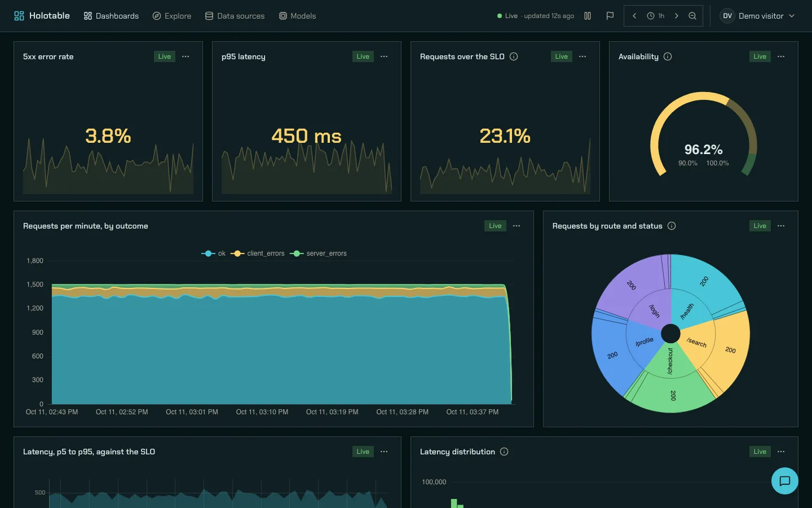The height and width of the screenshot is (508, 812).
Task: Toggle the ok series in the legend
Action: tap(213, 253)
